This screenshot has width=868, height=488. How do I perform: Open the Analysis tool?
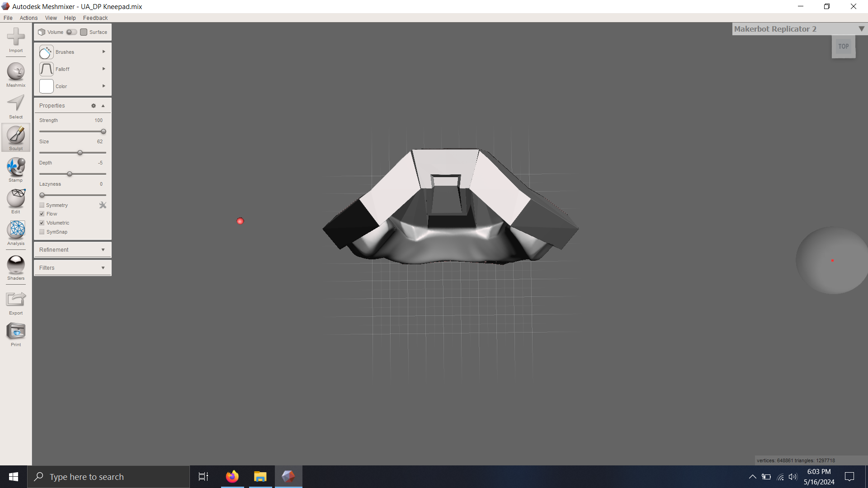(x=16, y=233)
